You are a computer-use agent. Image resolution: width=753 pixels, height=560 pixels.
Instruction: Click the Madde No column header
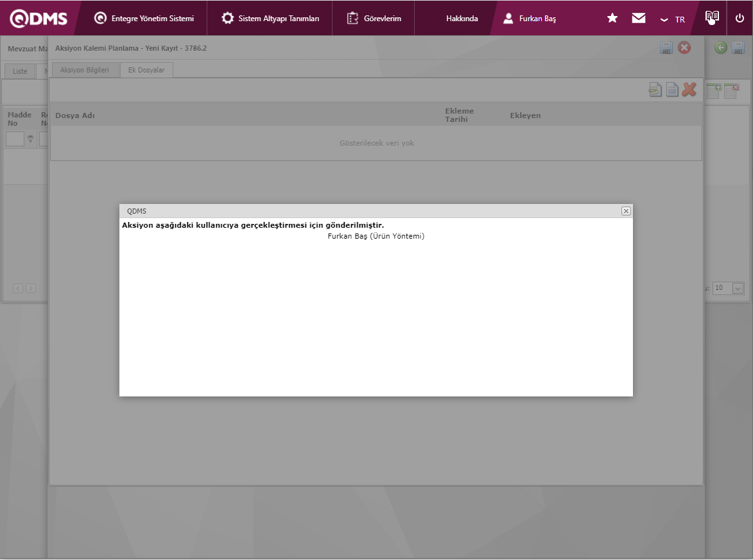[19, 119]
